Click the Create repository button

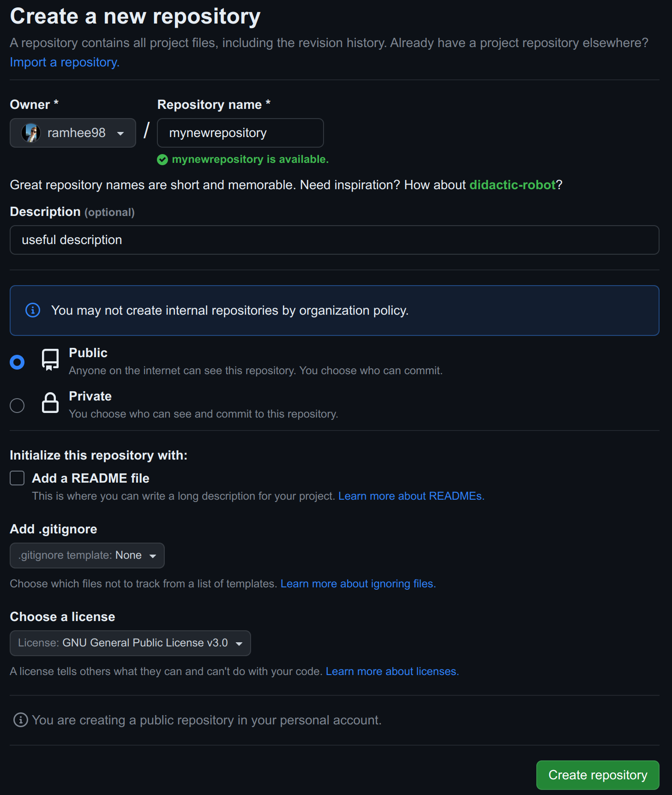coord(598,775)
